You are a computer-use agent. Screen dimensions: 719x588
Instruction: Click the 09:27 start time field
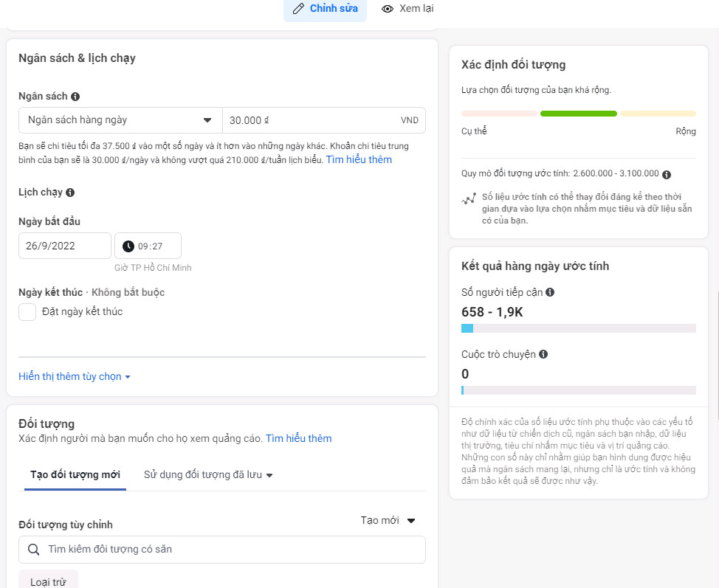coord(148,246)
